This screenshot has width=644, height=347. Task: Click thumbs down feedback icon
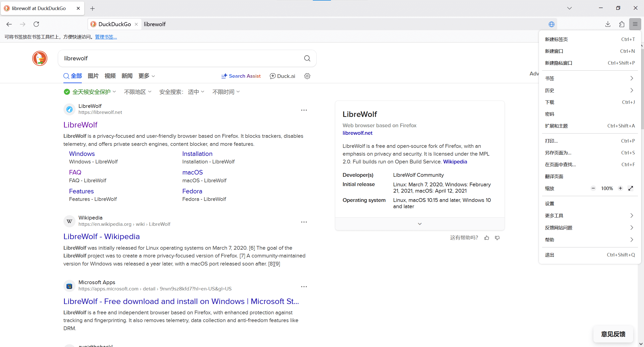tap(497, 238)
